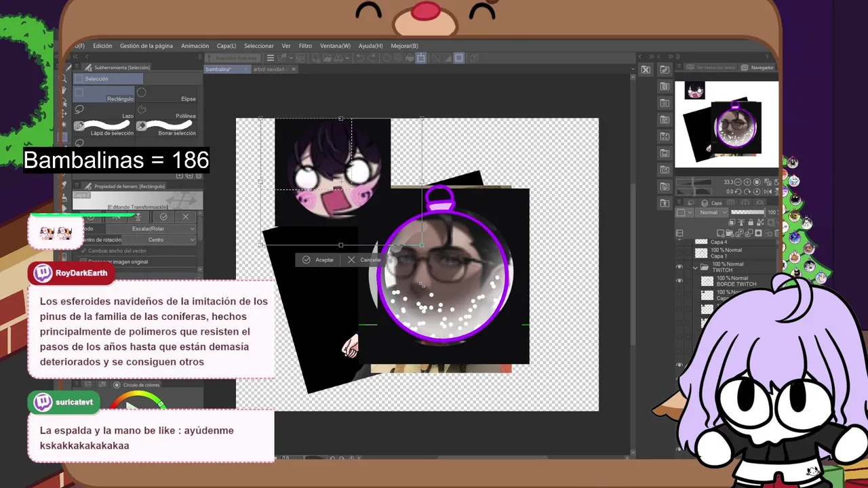Select the Rectángulo selection sub tool
868x488 pixels.
click(x=104, y=95)
